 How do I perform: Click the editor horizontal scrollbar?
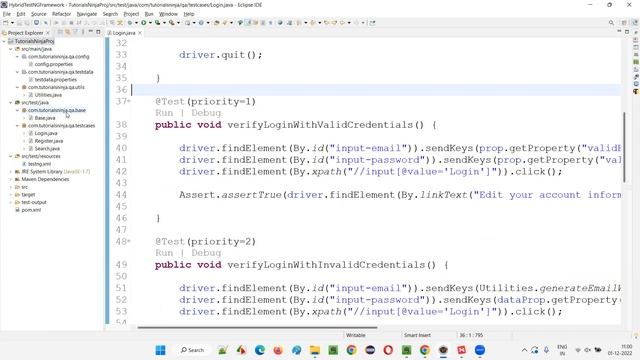click(257, 327)
